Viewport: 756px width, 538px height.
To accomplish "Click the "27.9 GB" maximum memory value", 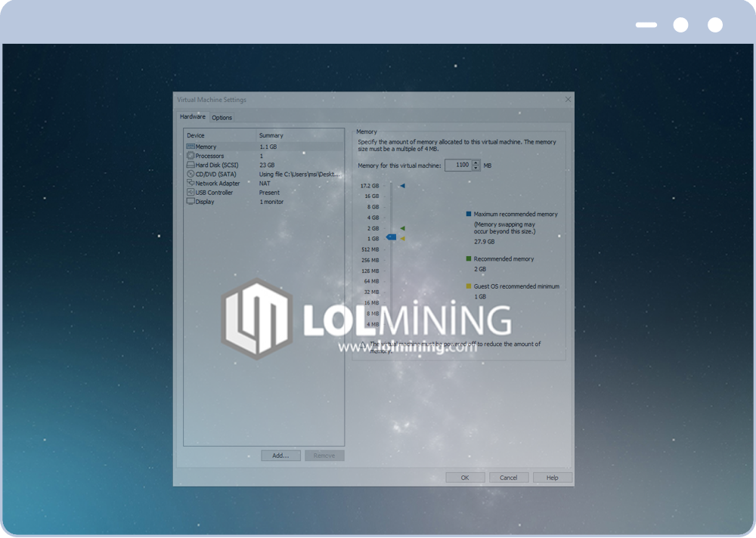I will pyautogui.click(x=484, y=242).
